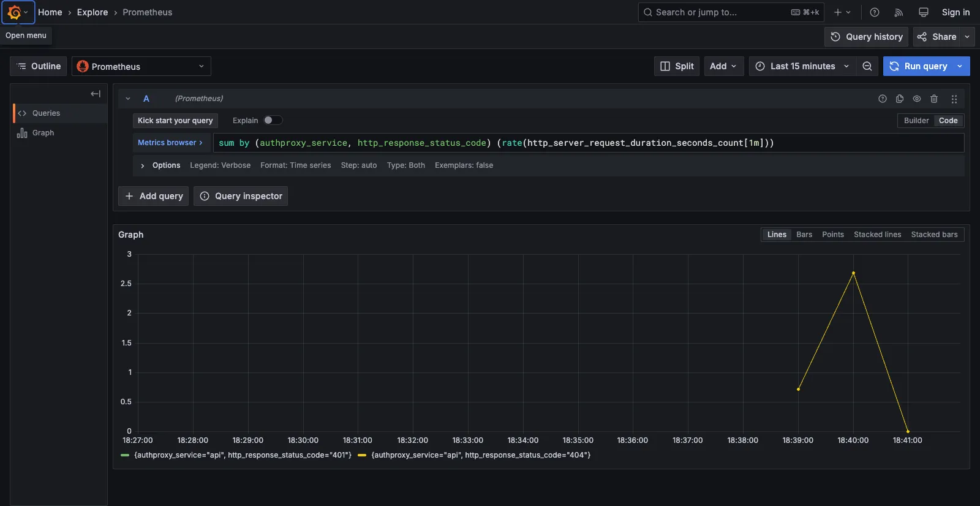Select Graph in the outline sidebar
This screenshot has width=980, height=506.
(43, 133)
